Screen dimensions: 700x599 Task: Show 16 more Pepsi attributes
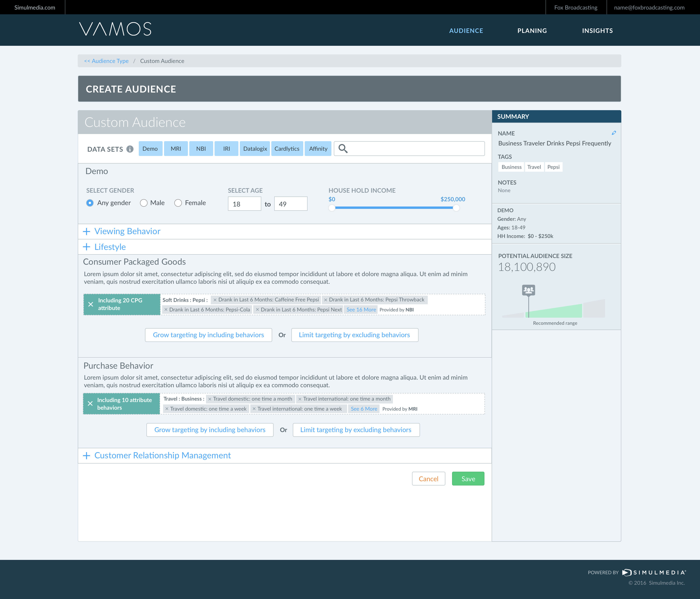361,310
